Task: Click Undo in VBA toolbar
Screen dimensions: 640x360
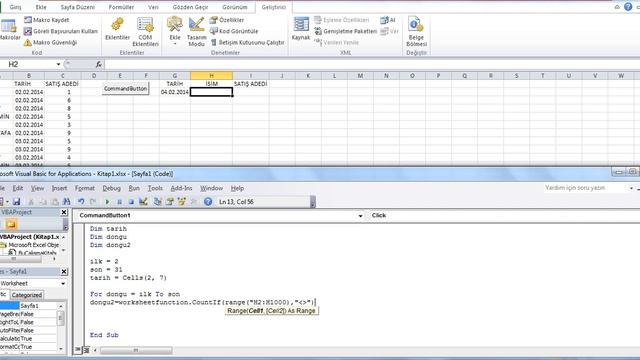Action: pos(81,202)
